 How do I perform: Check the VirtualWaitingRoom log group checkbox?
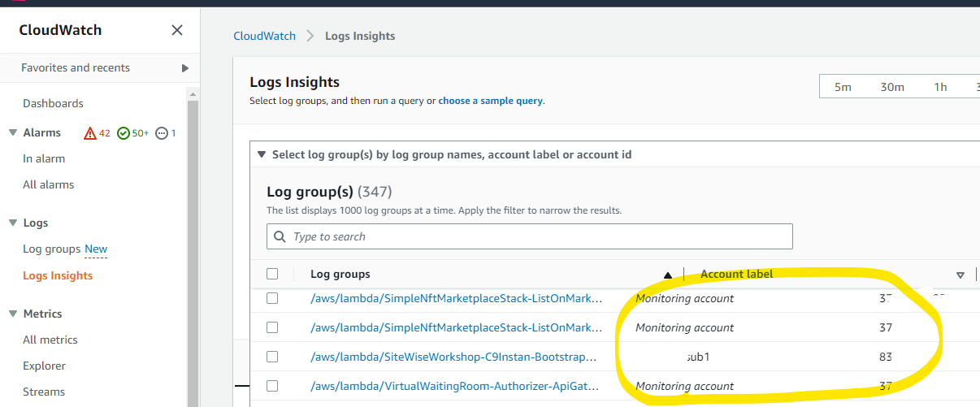click(272, 386)
